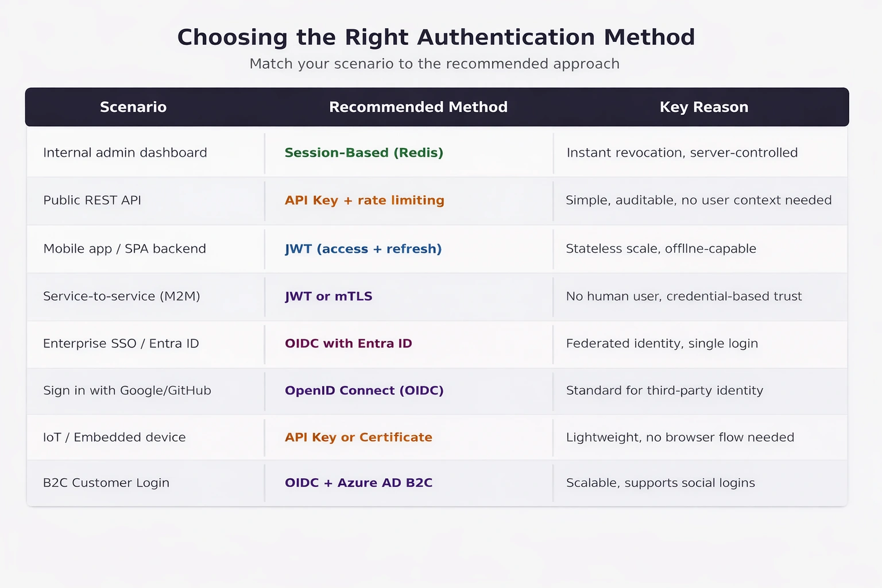Click 'JWT (access + refresh)' method
The image size is (882, 588).
click(x=363, y=249)
